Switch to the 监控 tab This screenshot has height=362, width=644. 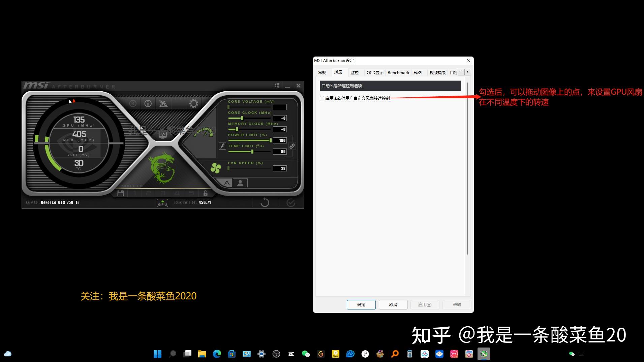(x=354, y=72)
